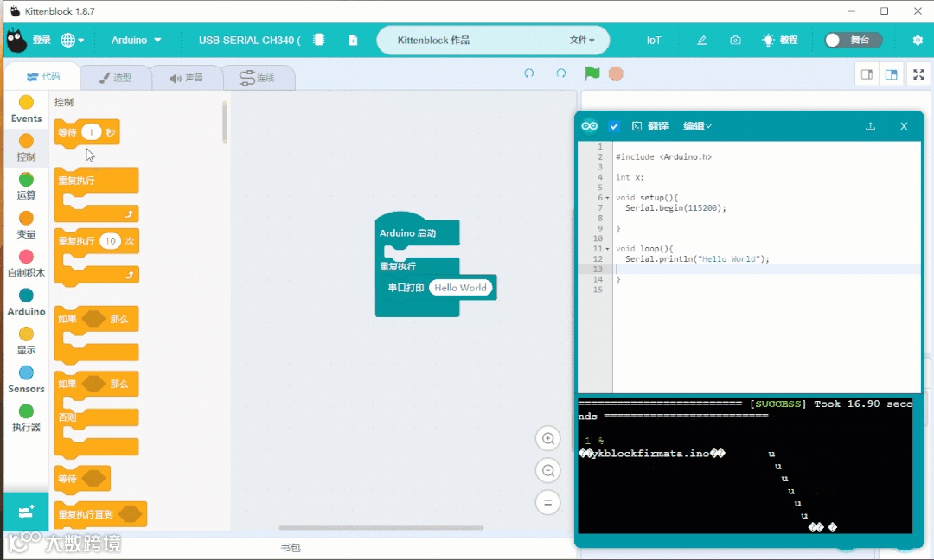Click the Kittenblock cat logo icon
This screenshot has width=934, height=560.
16,41
